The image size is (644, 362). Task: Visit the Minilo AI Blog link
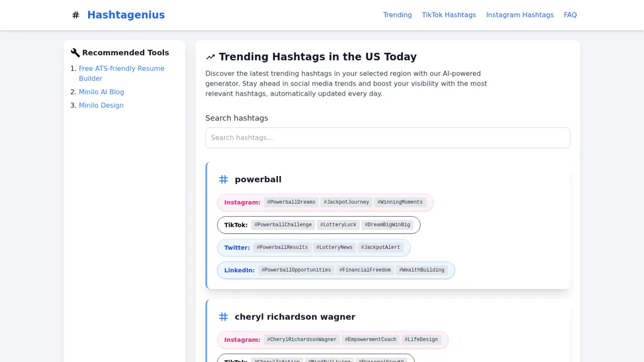[x=101, y=92]
